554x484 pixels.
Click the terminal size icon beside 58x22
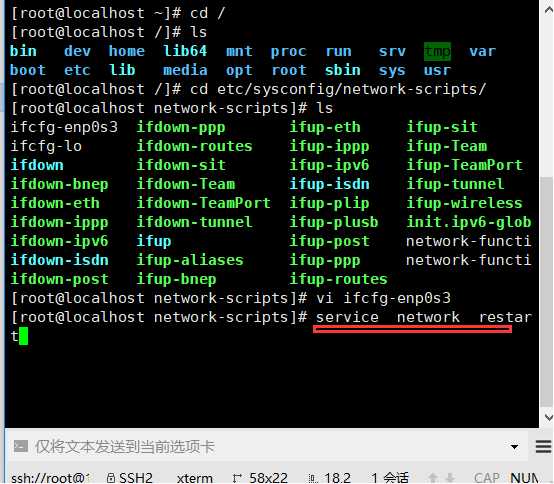[237, 478]
